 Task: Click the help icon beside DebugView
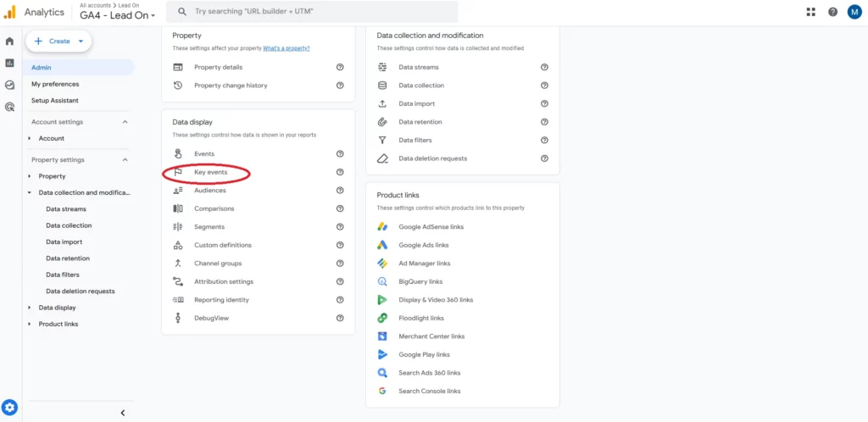click(x=340, y=318)
